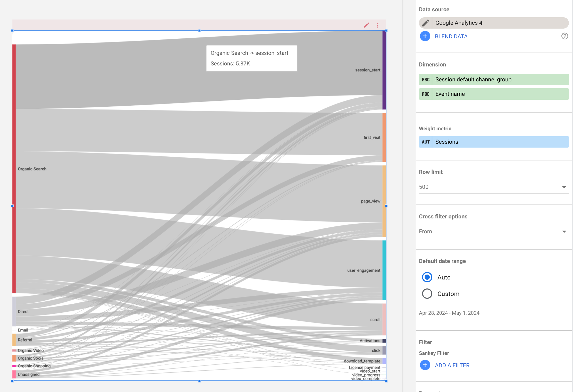This screenshot has width=573, height=392.
Task: Click the user_engagement event label
Action: pos(364,270)
